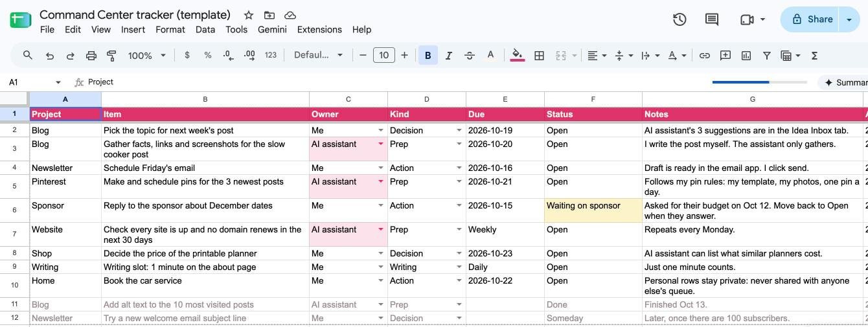Click the Share button

[810, 19]
